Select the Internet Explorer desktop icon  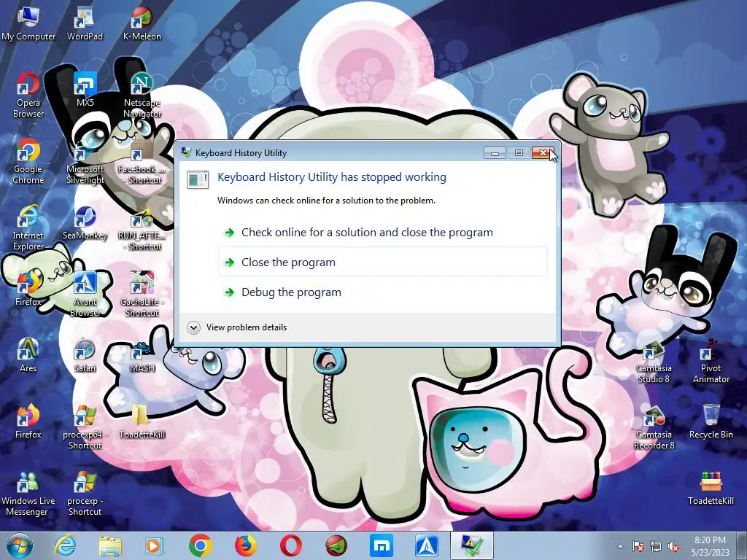pyautogui.click(x=28, y=227)
